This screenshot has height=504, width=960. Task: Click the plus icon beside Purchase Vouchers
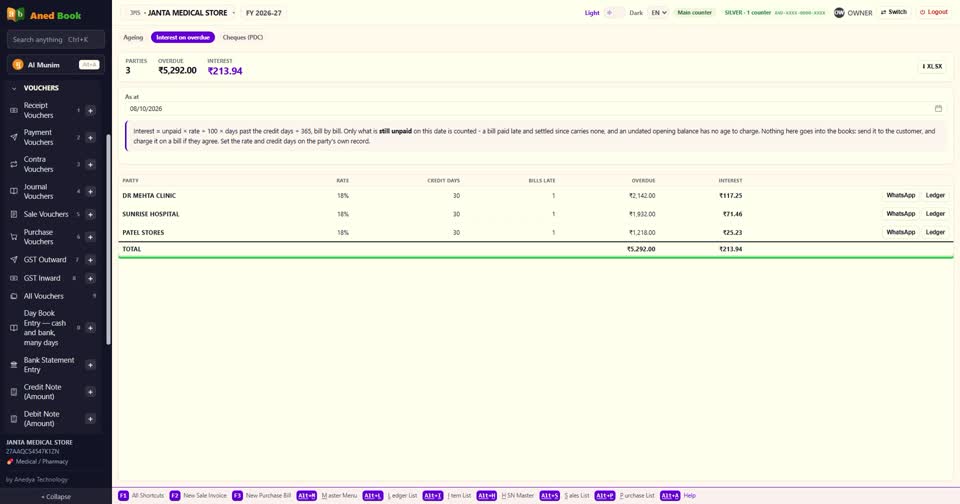[91, 237]
